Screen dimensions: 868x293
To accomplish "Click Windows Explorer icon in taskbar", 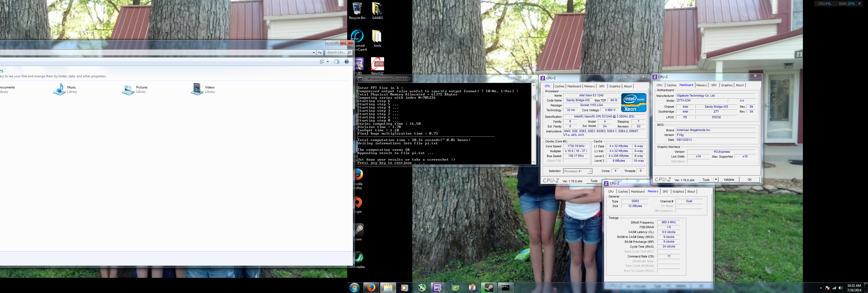I will tap(388, 288).
